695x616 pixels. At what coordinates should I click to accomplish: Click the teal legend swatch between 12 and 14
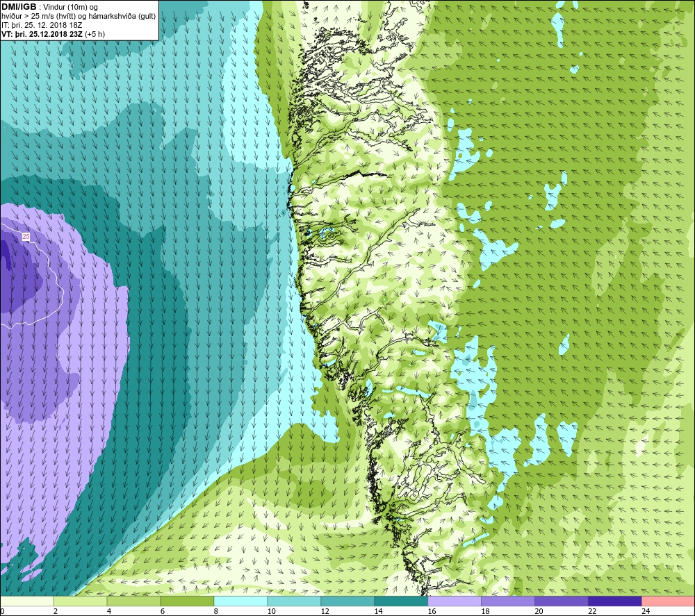pyautogui.click(x=347, y=601)
